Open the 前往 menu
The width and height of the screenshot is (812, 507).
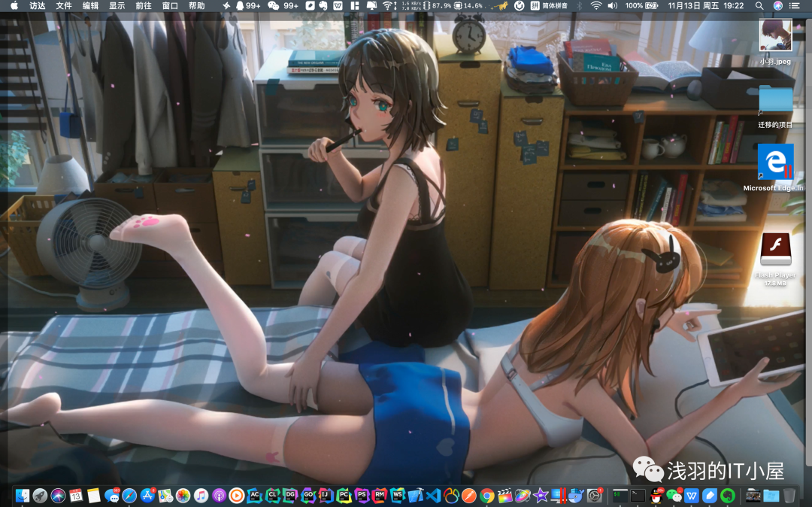coord(144,6)
